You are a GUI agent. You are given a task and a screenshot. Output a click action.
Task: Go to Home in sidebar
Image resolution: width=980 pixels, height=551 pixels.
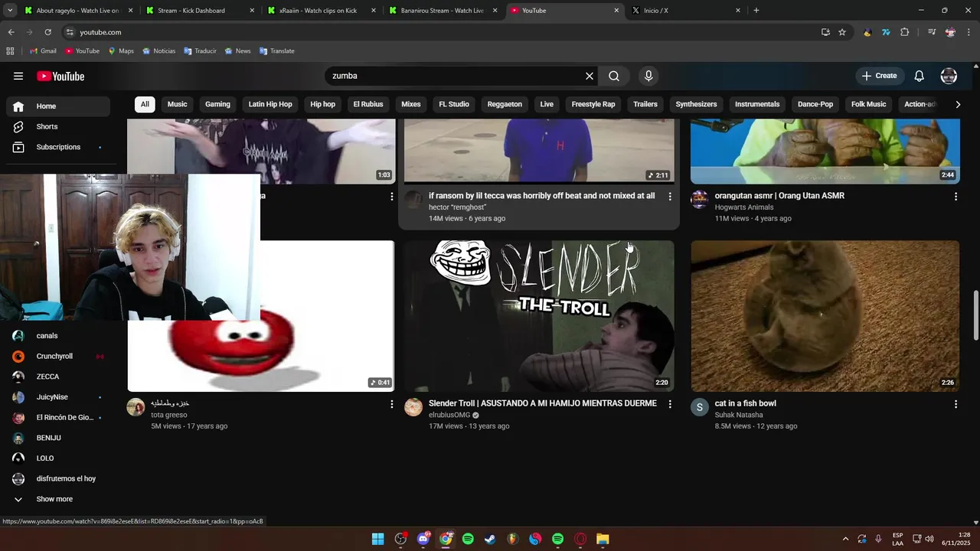pos(57,106)
